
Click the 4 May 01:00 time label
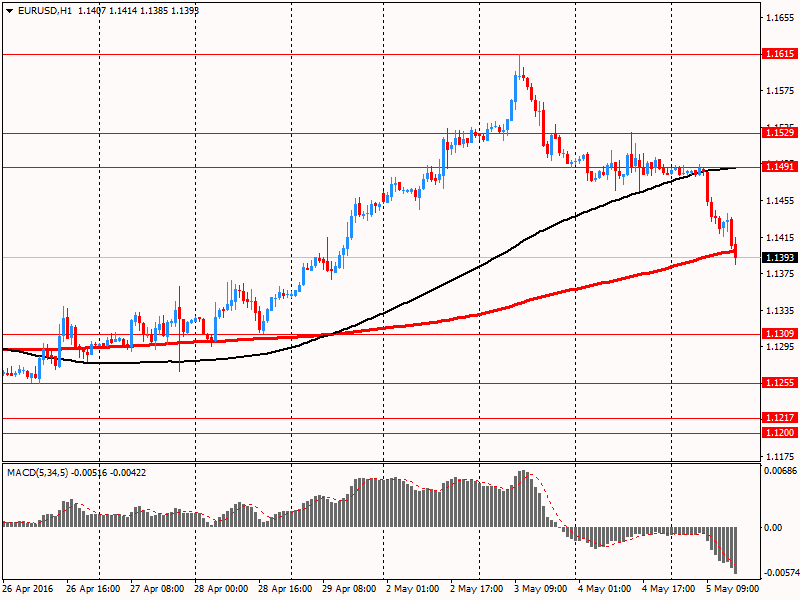(x=605, y=589)
